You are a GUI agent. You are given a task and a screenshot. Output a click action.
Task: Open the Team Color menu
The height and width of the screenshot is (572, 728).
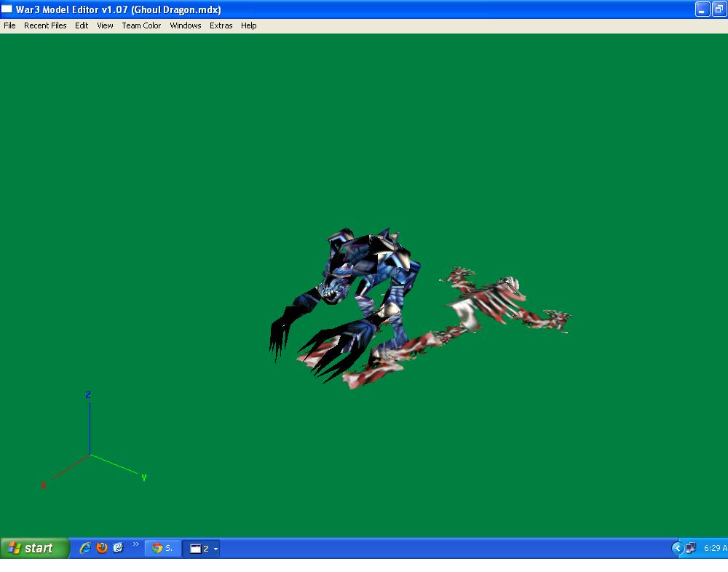[141, 25]
